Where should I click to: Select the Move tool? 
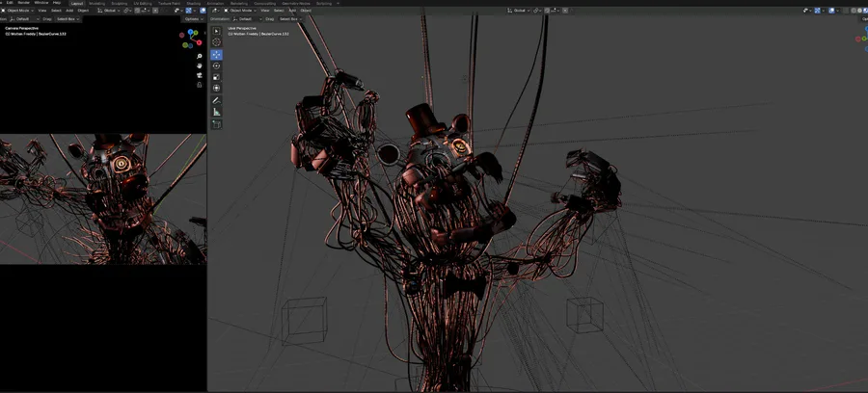coord(216,54)
